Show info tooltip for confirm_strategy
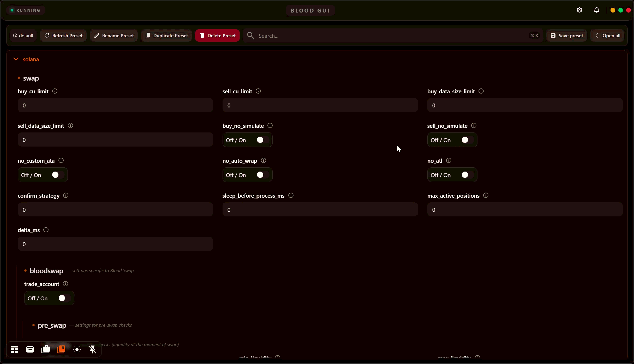The image size is (634, 364). [x=66, y=196]
